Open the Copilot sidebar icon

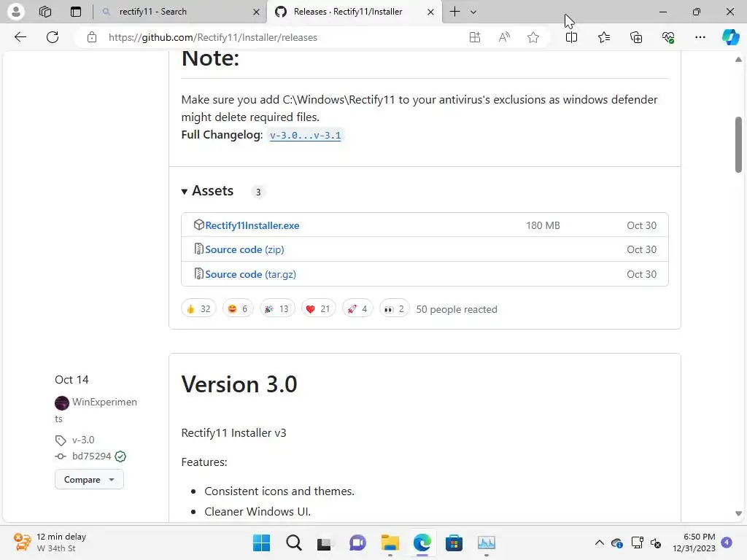[x=730, y=37]
